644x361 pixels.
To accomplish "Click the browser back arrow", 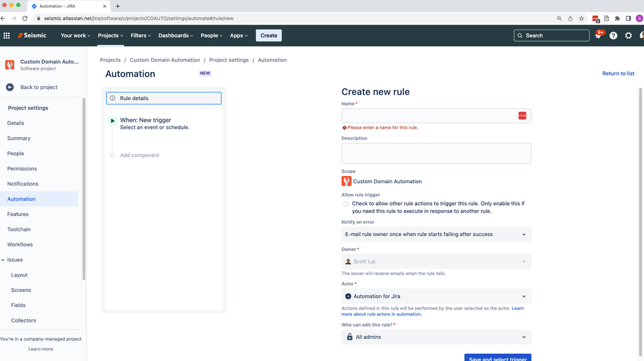I will click(x=3, y=19).
